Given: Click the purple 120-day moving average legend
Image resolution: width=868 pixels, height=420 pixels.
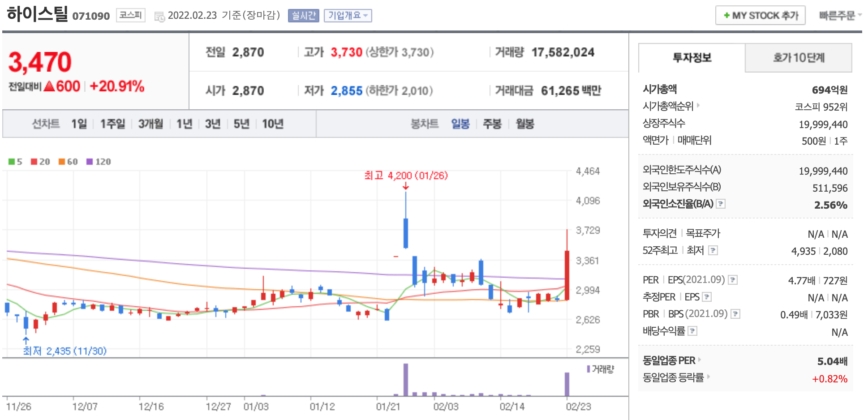Looking at the screenshot, I should (x=99, y=162).
